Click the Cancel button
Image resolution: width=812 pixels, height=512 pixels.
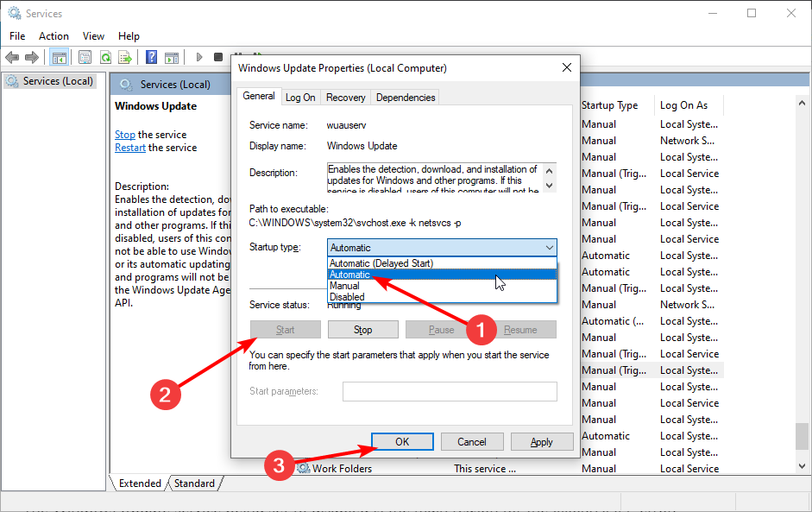tap(472, 441)
